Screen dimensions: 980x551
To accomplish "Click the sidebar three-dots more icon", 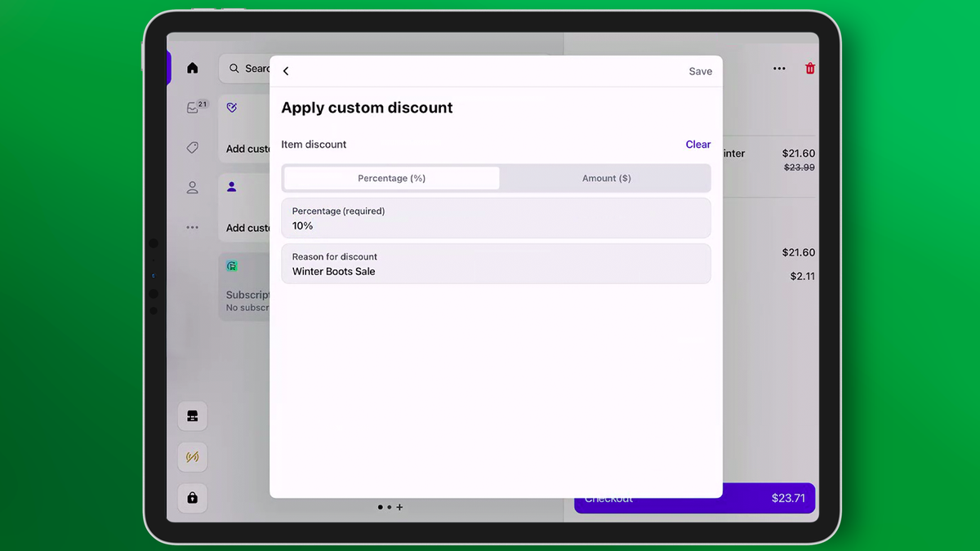I will tap(193, 228).
